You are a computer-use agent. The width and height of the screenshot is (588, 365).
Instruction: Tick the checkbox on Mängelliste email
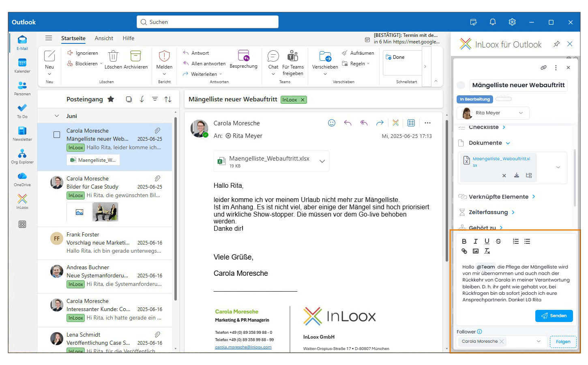pos(57,135)
